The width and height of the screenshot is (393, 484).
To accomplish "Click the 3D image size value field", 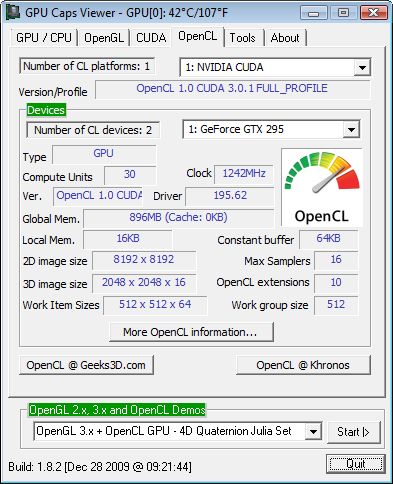I will 144,283.
